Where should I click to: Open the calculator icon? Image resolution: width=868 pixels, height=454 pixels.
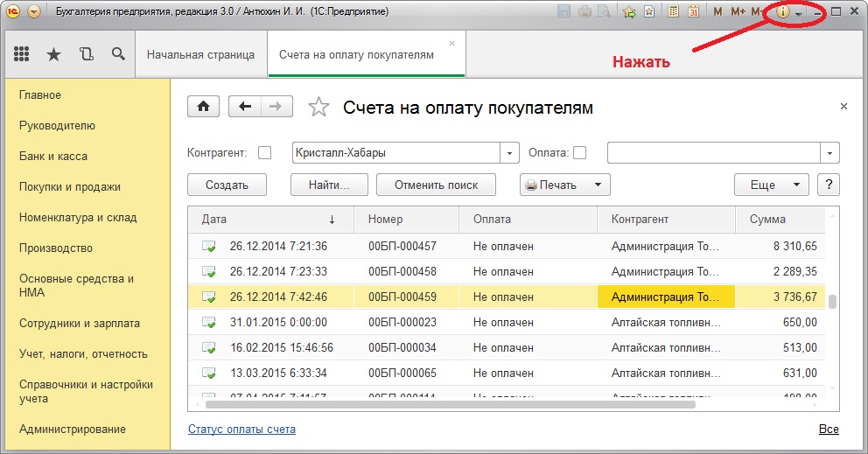click(x=673, y=11)
